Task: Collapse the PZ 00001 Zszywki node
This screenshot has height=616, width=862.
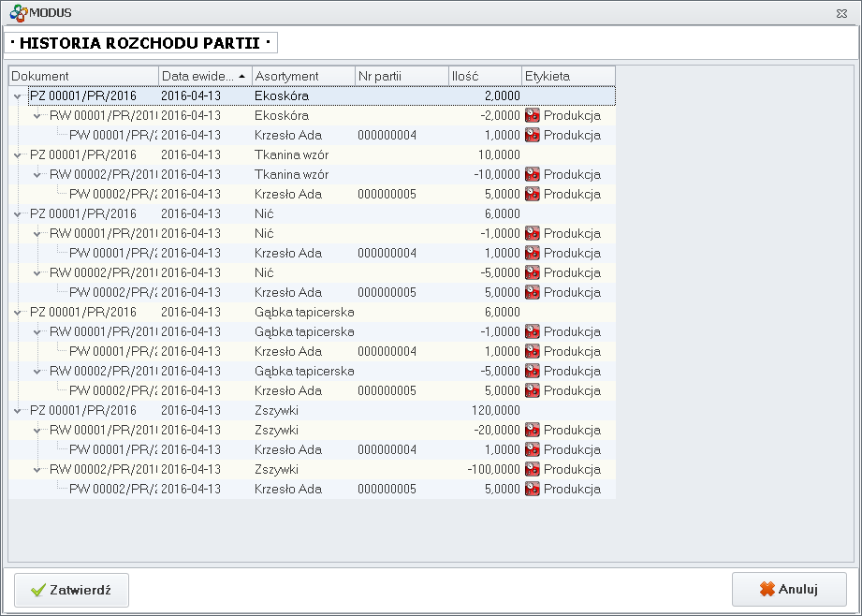Action: 18,410
